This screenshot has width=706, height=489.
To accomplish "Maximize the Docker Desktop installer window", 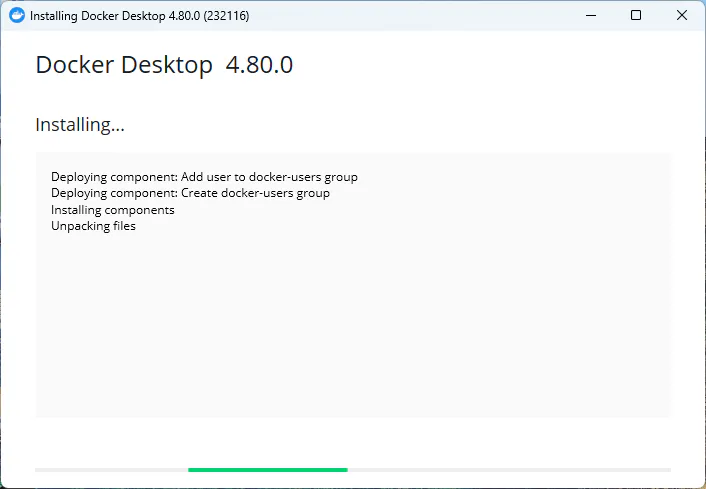I will 636,15.
